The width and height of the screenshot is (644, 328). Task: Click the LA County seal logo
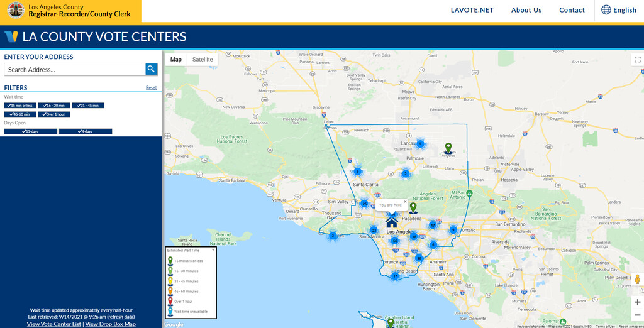click(16, 10)
